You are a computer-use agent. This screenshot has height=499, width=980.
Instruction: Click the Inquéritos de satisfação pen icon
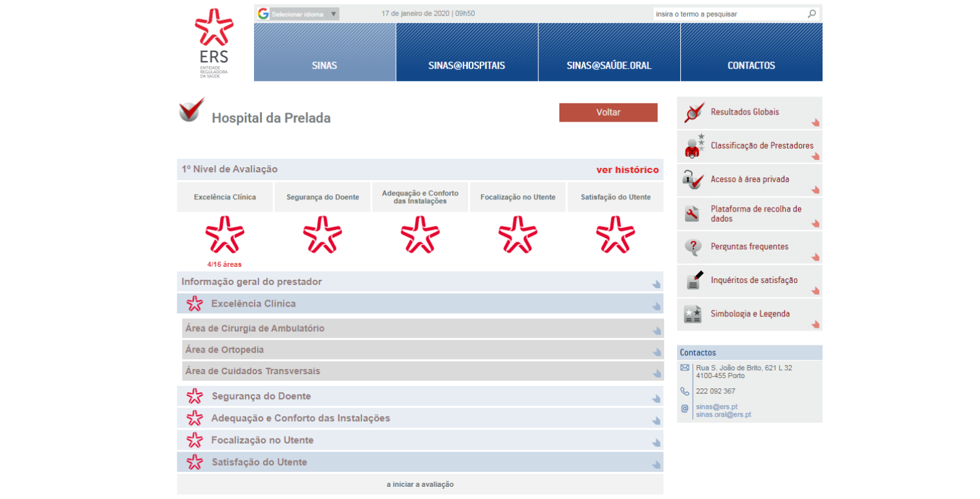click(x=694, y=280)
